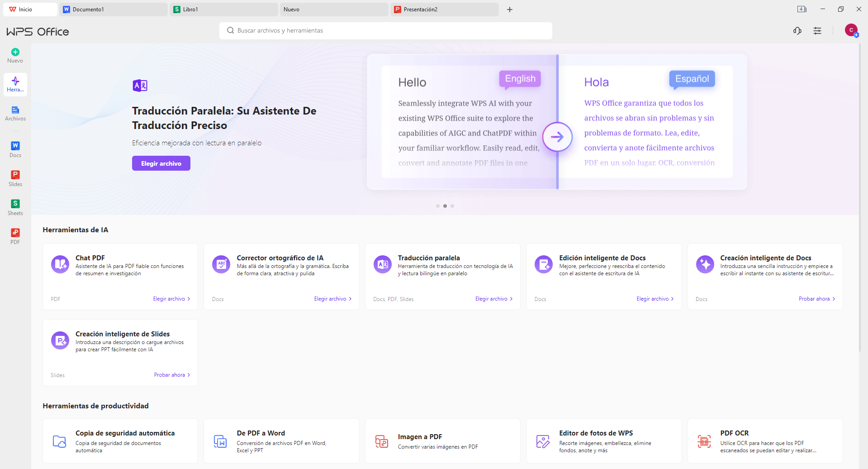868x469 pixels.
Task: Click the headset support icon
Action: (x=797, y=31)
